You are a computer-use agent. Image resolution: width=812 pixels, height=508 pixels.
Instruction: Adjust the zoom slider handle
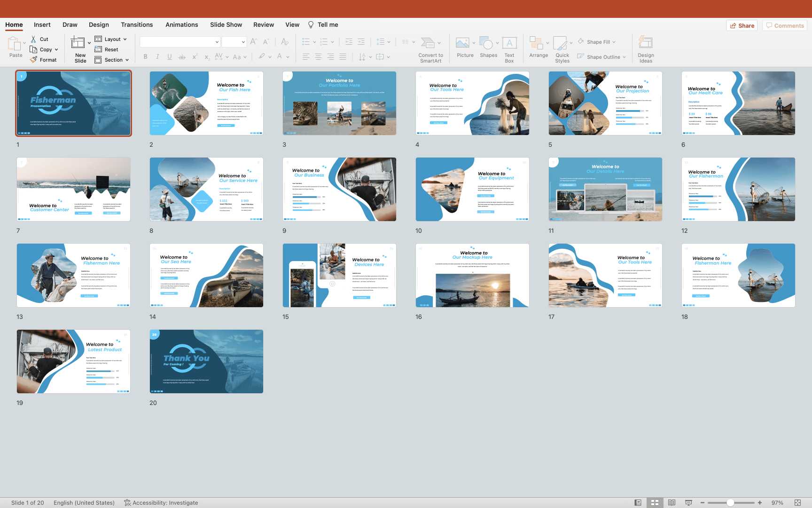[x=730, y=503]
